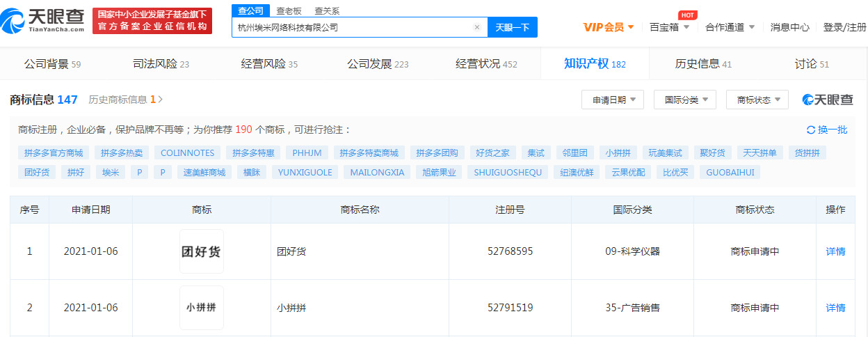
Task: Click the MAILONGXIA tag
Action: 377,172
